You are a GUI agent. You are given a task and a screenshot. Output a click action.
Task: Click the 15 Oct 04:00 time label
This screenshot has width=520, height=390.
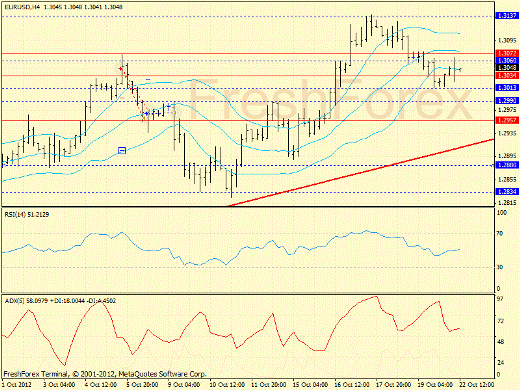coord(310,385)
